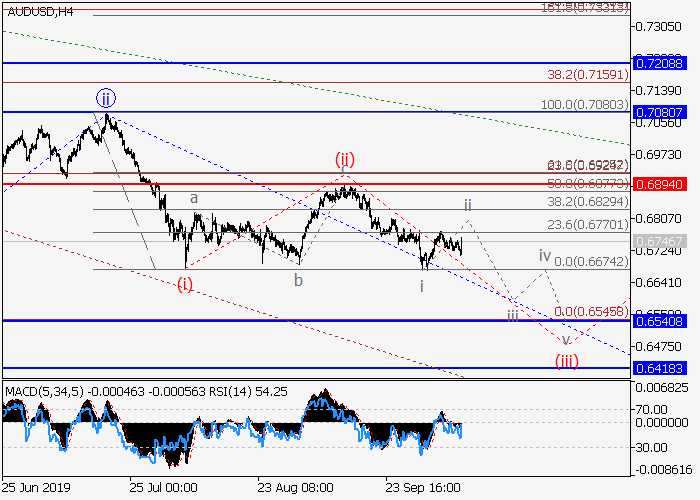Select the blue circled ii wave marker
The image size is (700, 500).
click(106, 98)
